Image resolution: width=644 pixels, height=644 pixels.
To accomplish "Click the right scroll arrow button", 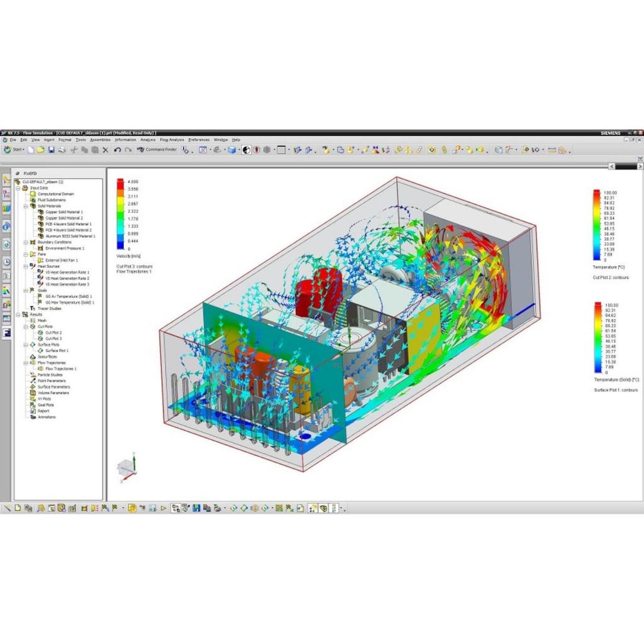I will 640,166.
